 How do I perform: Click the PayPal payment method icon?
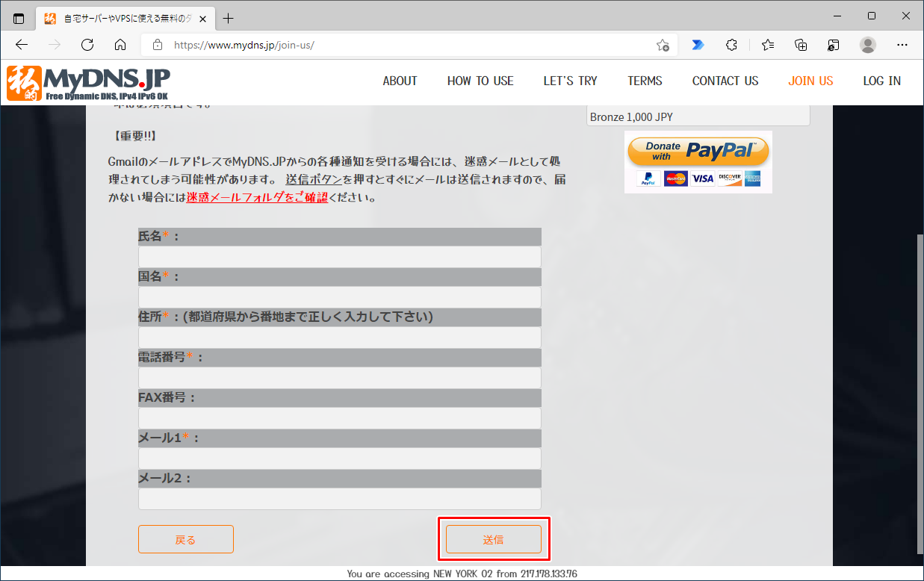[x=647, y=178]
